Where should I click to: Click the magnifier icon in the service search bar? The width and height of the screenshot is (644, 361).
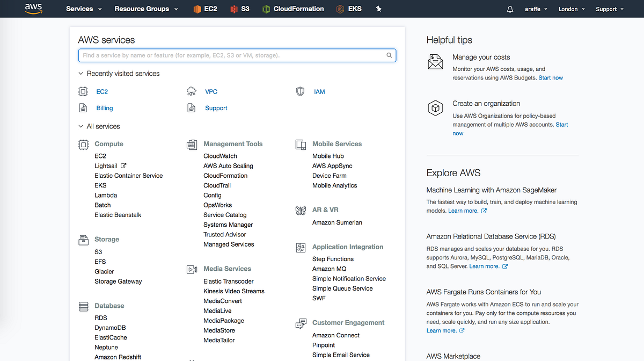(x=389, y=55)
